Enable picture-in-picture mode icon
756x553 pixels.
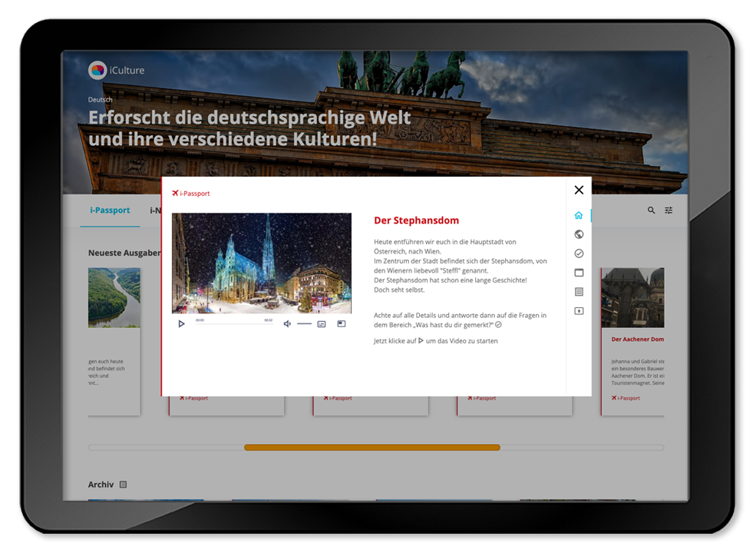coord(342,324)
